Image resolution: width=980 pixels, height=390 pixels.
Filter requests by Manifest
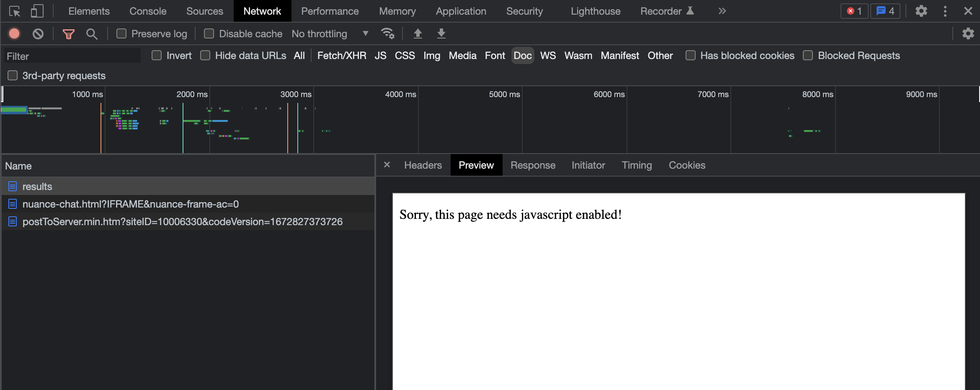(620, 56)
